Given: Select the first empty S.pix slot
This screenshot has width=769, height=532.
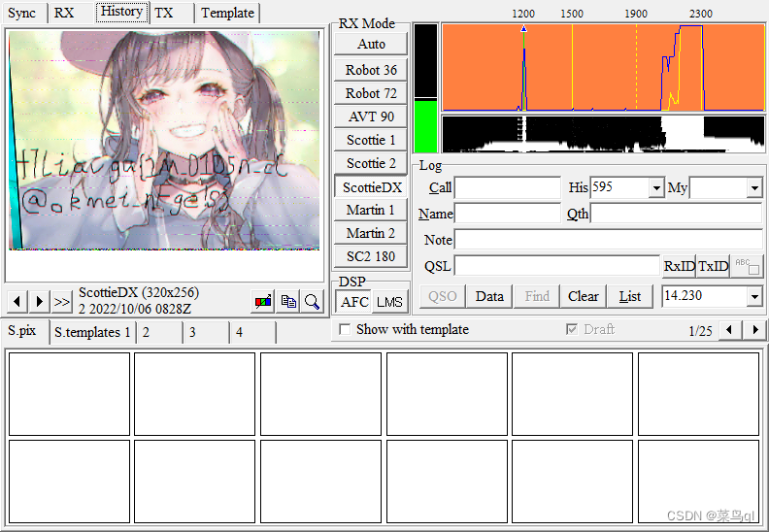Looking at the screenshot, I should (x=69, y=394).
